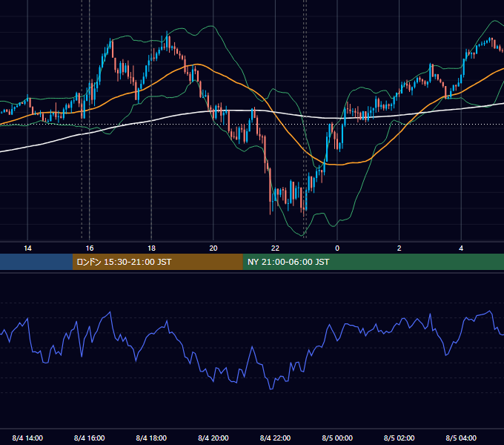504x445 pixels.
Task: Click the 8/4 14:00 oscillator time label
Action: click(x=27, y=438)
